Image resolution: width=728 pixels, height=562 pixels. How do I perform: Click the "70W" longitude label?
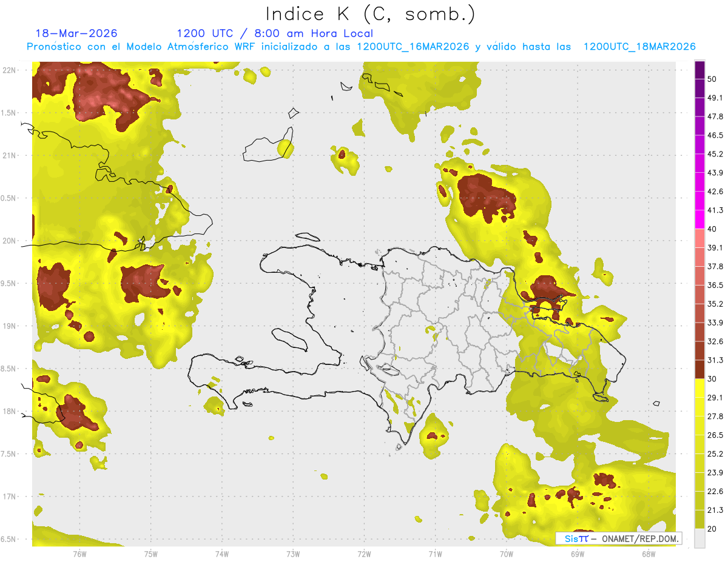pyautogui.click(x=507, y=554)
